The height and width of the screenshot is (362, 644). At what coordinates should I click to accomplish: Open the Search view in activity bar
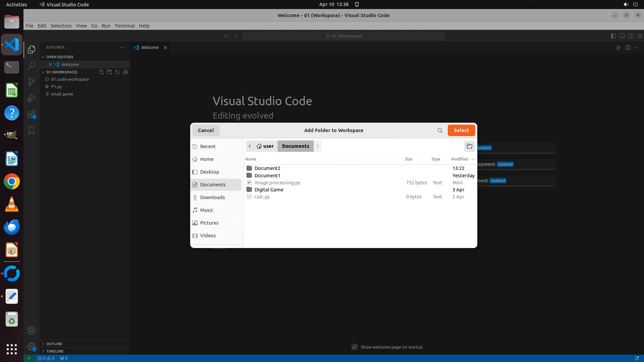point(32,65)
